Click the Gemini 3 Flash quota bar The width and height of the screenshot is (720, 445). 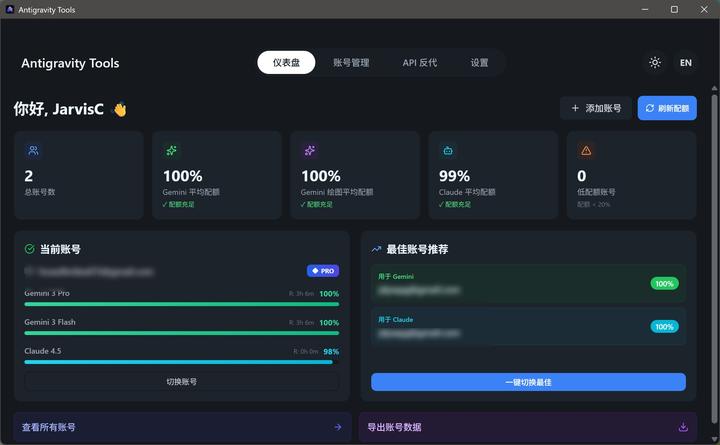tap(182, 333)
